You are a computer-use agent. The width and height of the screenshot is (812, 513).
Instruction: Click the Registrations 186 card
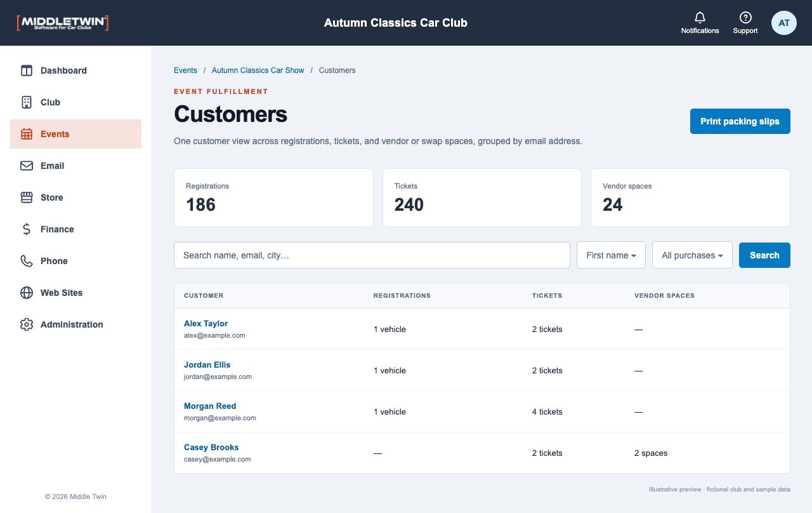coord(273,197)
